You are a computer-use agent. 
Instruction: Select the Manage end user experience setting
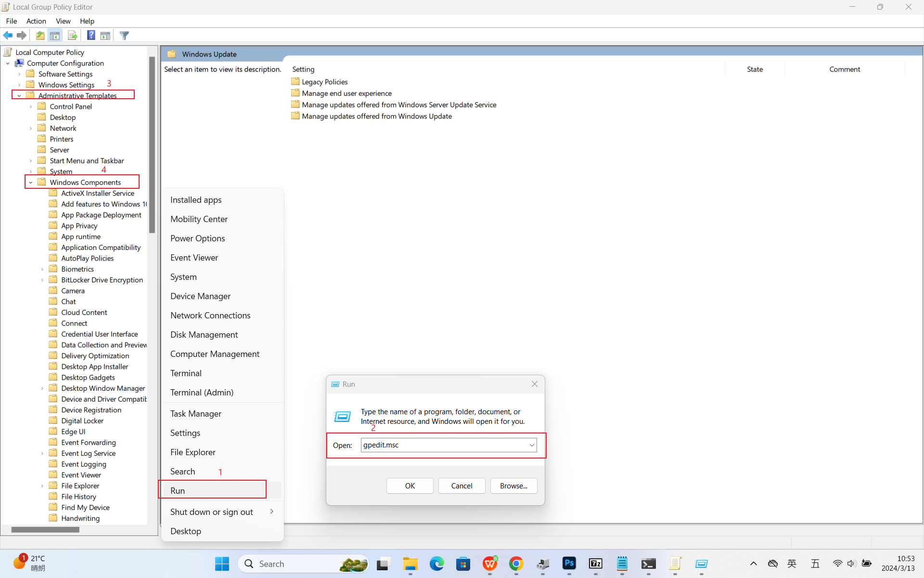[x=346, y=93]
